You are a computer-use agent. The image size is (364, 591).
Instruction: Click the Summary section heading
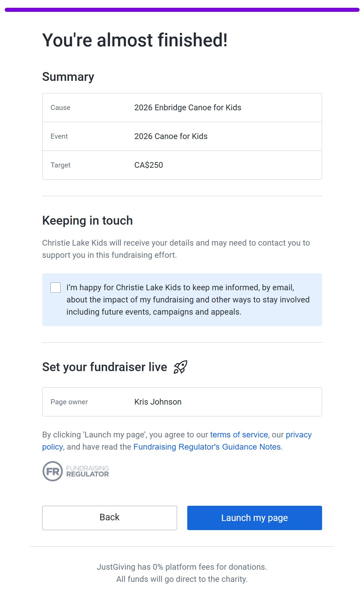click(x=68, y=77)
